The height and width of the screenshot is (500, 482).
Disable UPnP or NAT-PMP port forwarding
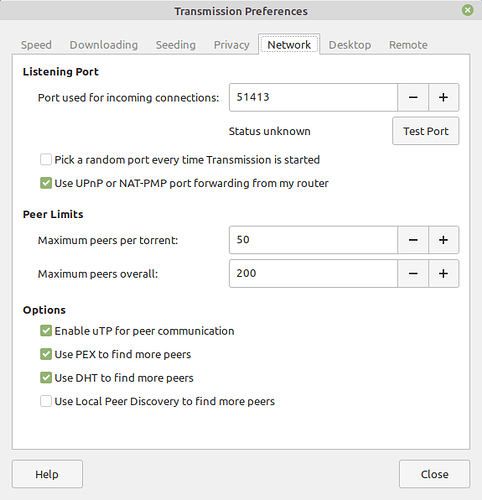46,183
